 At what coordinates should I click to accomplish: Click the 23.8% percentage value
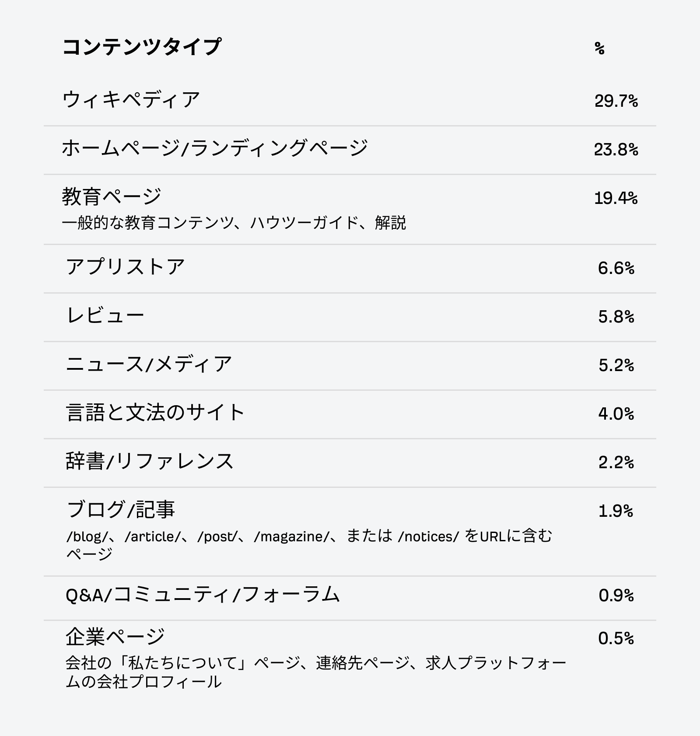(616, 150)
